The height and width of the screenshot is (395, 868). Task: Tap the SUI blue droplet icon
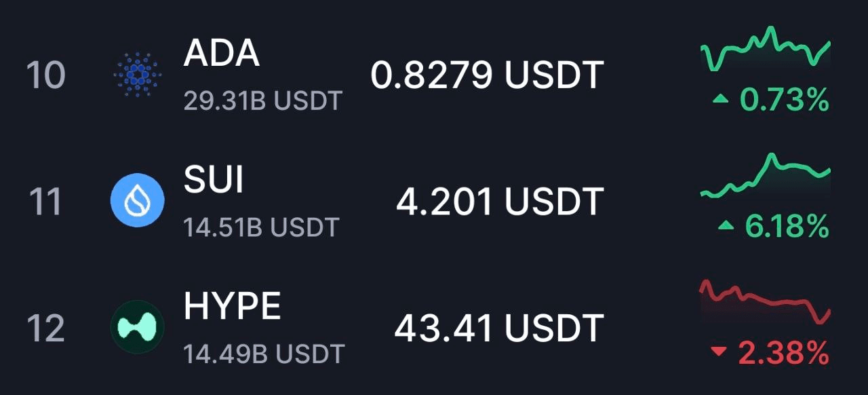point(138,200)
